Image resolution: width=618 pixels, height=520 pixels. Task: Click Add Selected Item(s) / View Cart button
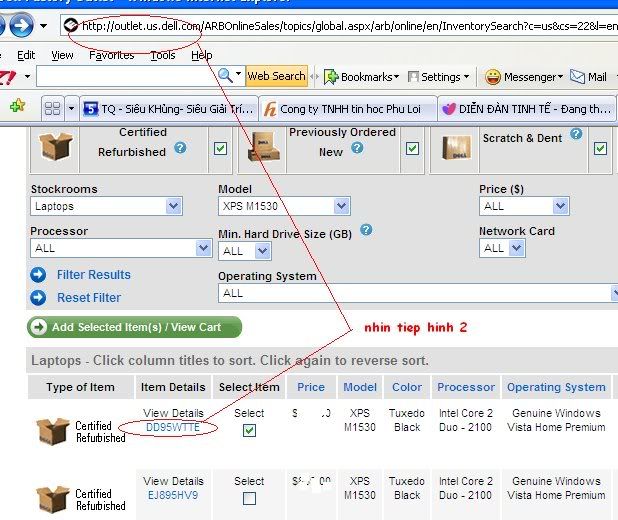(x=134, y=327)
